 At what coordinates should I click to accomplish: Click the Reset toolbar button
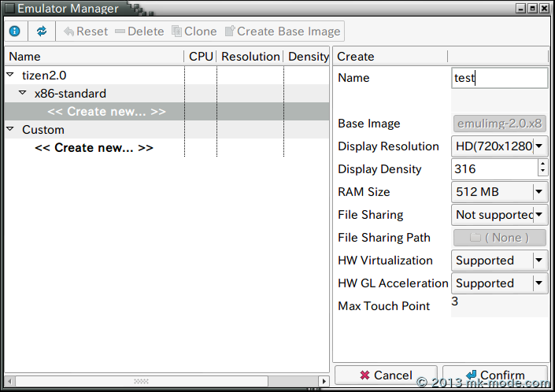click(86, 31)
